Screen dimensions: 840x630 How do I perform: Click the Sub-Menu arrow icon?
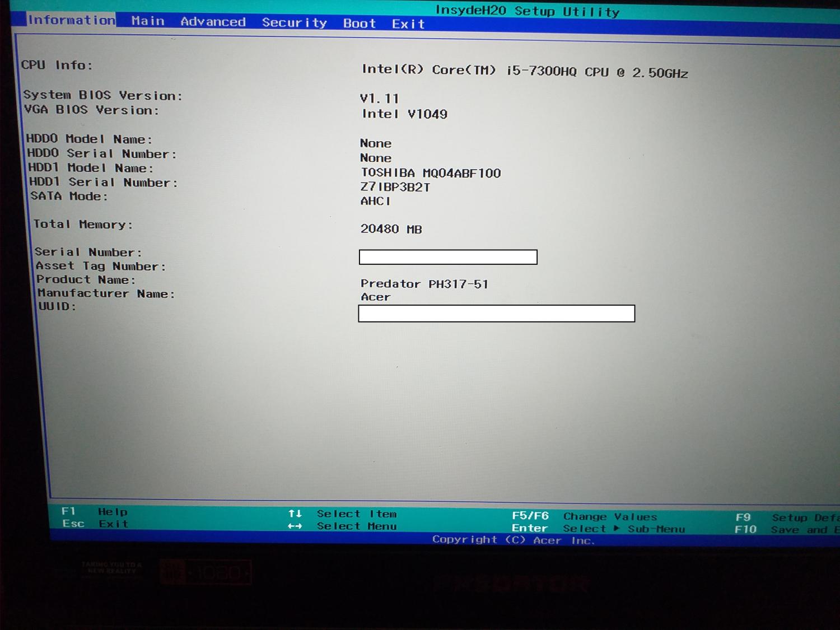pyautogui.click(x=616, y=529)
